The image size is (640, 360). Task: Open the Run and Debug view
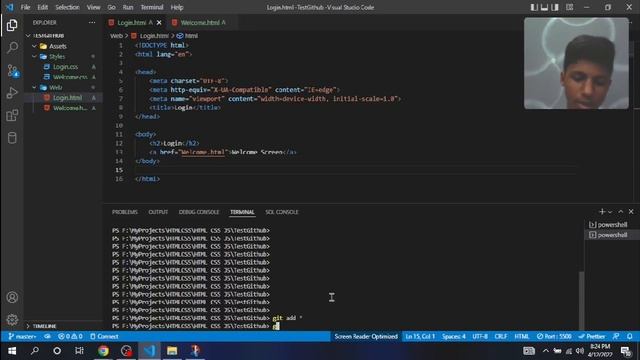(x=12, y=93)
